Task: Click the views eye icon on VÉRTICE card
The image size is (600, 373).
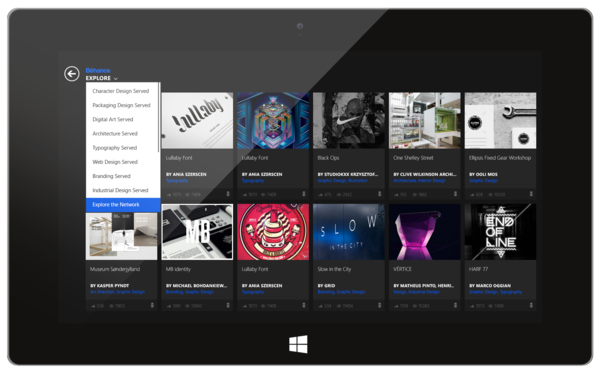Action: pos(415,306)
